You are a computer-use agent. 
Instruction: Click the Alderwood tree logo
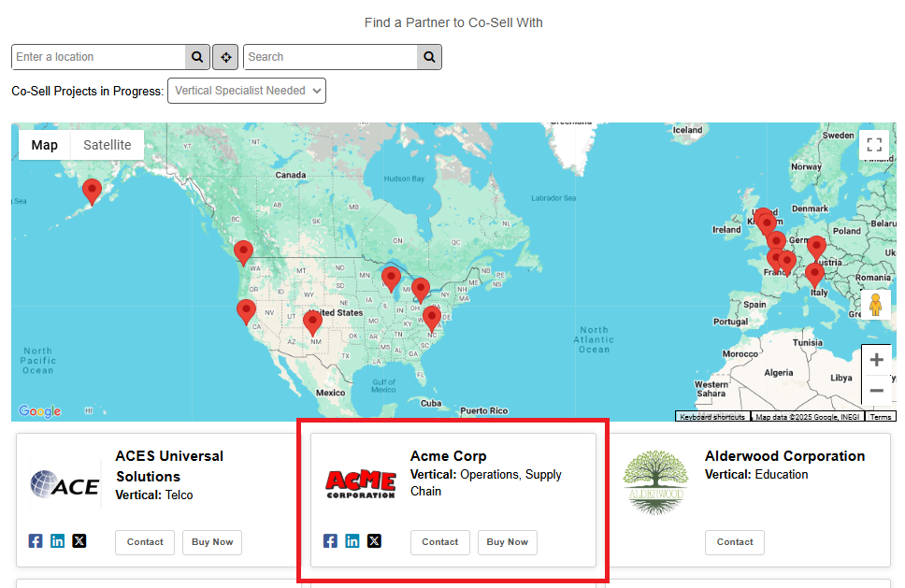pos(655,482)
